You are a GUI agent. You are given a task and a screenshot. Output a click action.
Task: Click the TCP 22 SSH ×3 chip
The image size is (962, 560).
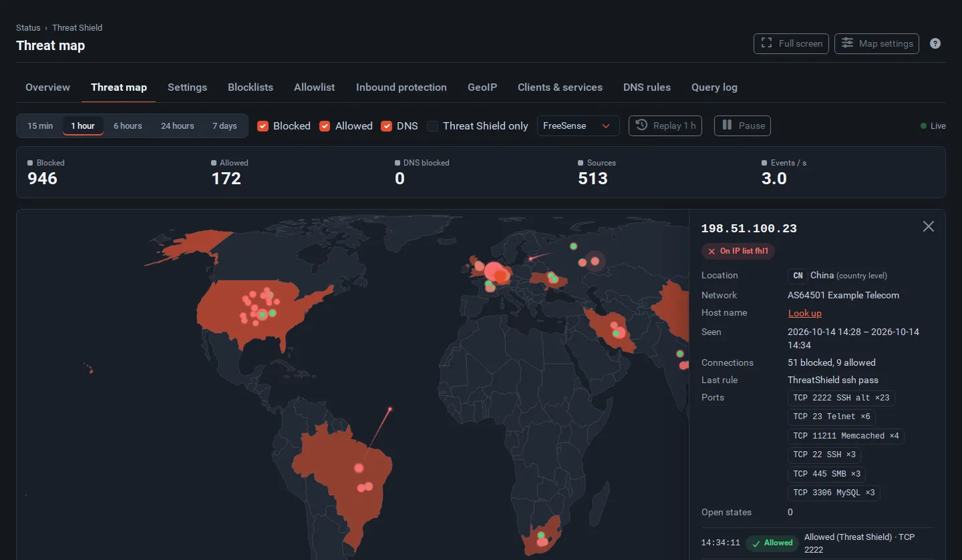coord(824,455)
